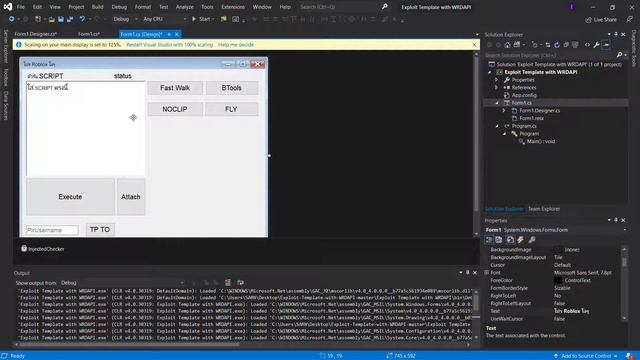Screen dimensions: 640x360
Task: Click the BTools button
Action: pyautogui.click(x=231, y=88)
